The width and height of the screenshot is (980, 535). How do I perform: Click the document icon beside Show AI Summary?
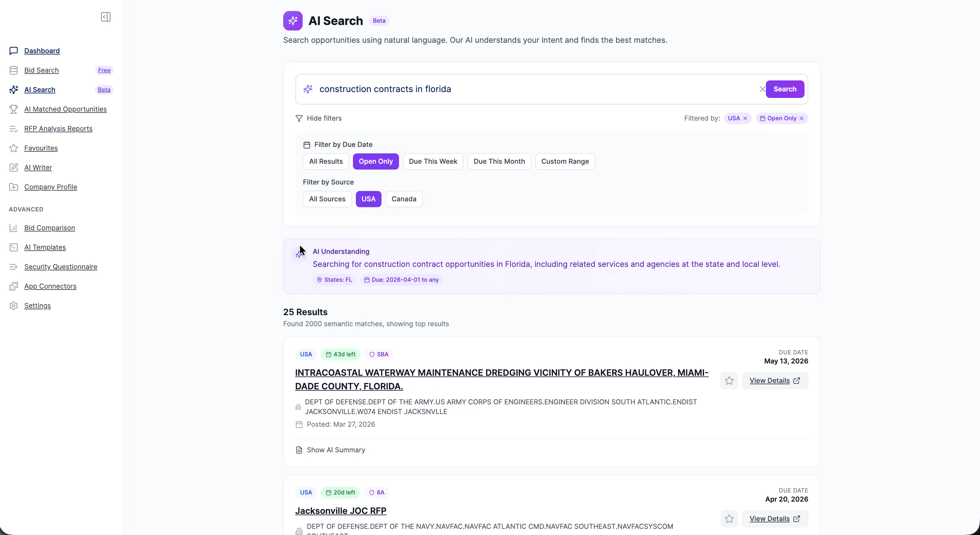click(x=299, y=450)
